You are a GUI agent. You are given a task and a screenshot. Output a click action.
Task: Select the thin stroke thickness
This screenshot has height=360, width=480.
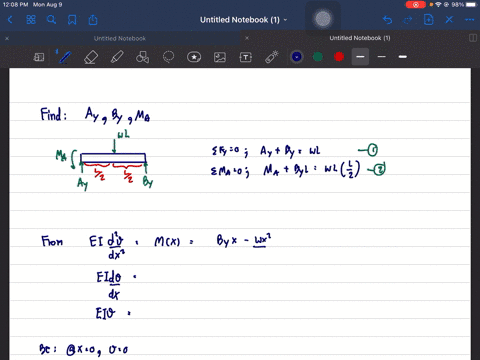[382, 57]
